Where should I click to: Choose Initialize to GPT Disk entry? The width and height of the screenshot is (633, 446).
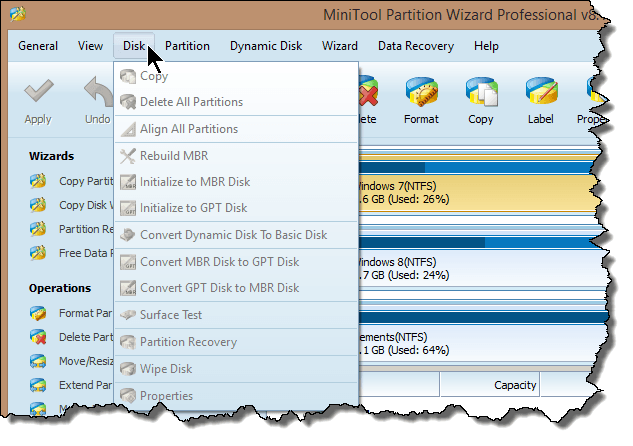point(237,208)
